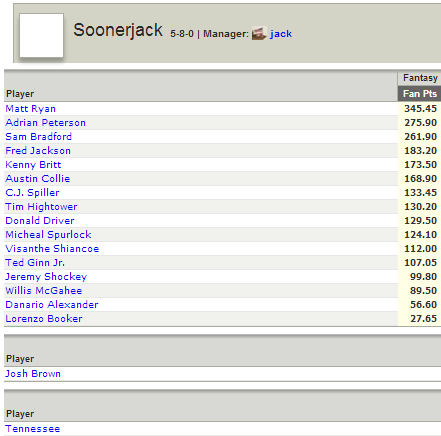Viewport: 441px width, 436px height.
Task: Open Adrian Peterson player link
Action: pos(45,123)
